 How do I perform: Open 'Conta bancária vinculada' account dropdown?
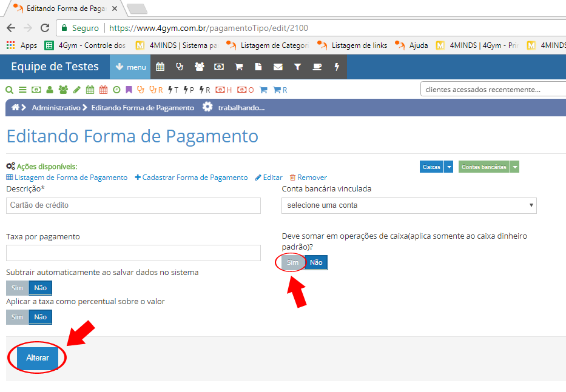pos(409,205)
